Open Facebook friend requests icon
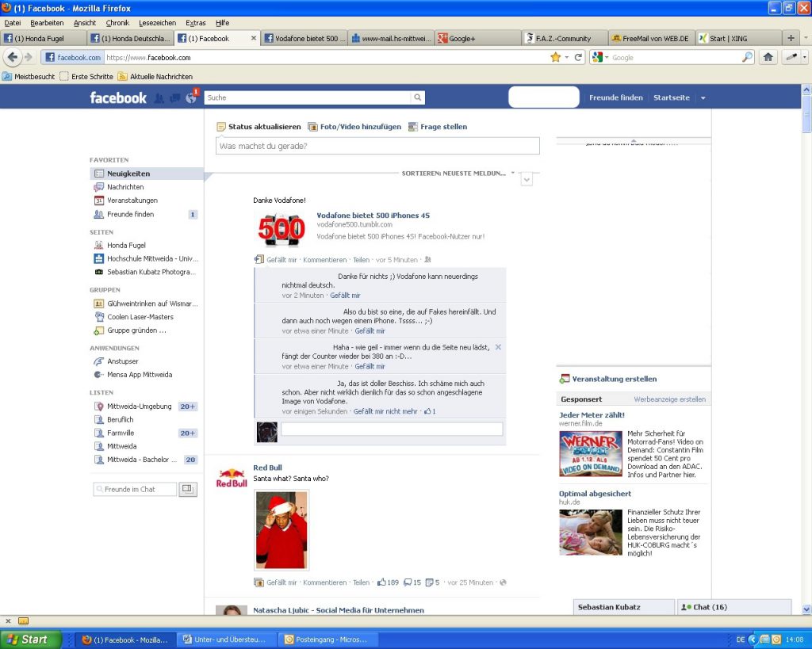The width and height of the screenshot is (812, 649). coord(159,97)
